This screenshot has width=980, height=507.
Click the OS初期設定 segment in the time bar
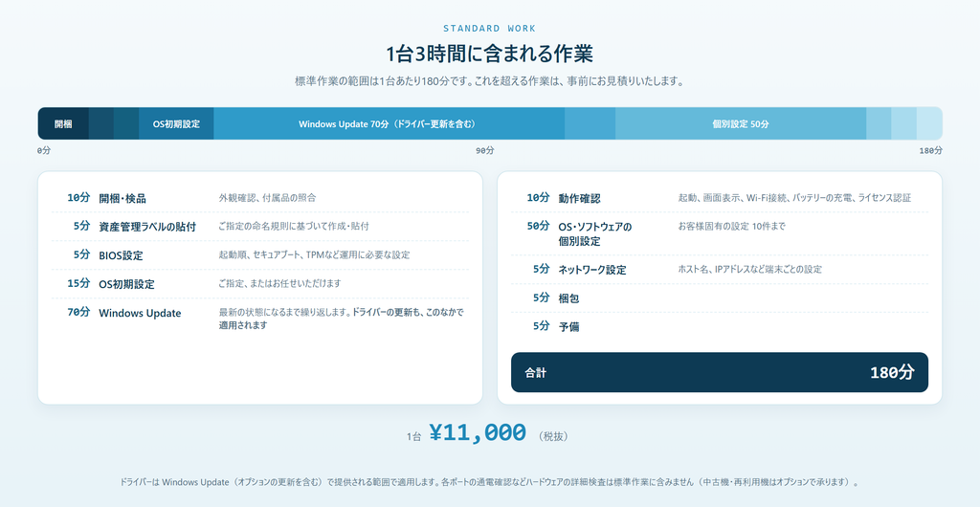click(176, 123)
